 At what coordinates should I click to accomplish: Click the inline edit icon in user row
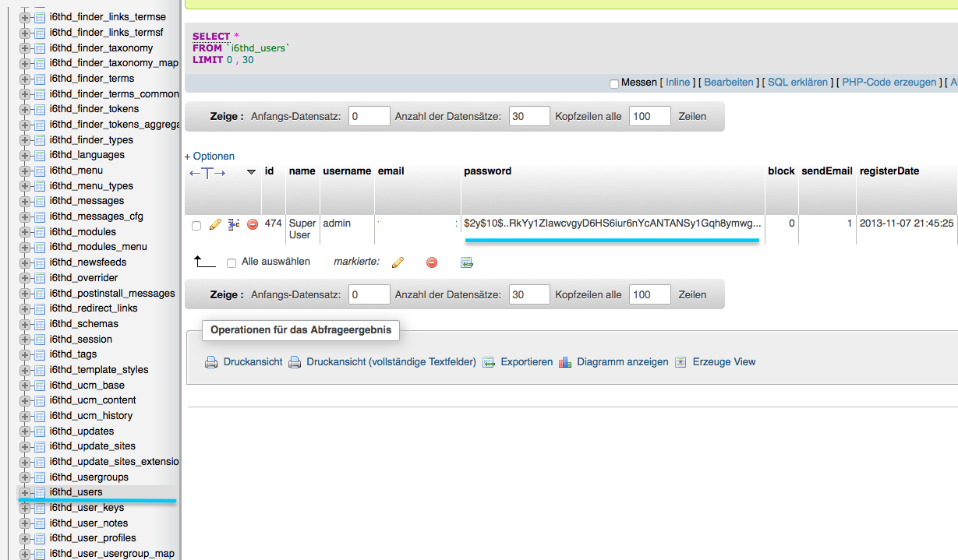click(x=234, y=225)
